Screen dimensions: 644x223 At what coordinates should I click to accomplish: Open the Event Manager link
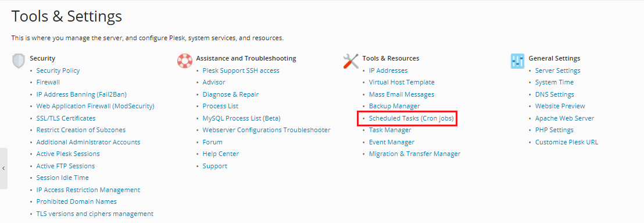[x=391, y=142]
